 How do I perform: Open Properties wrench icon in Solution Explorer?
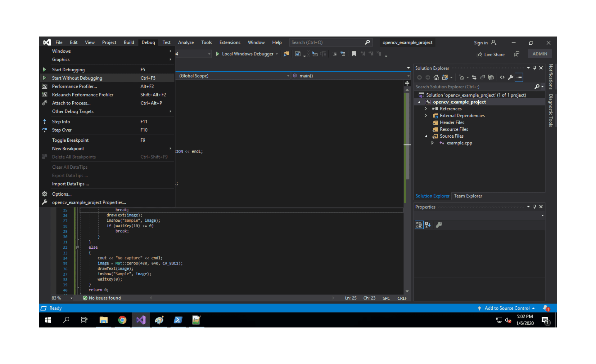510,78
